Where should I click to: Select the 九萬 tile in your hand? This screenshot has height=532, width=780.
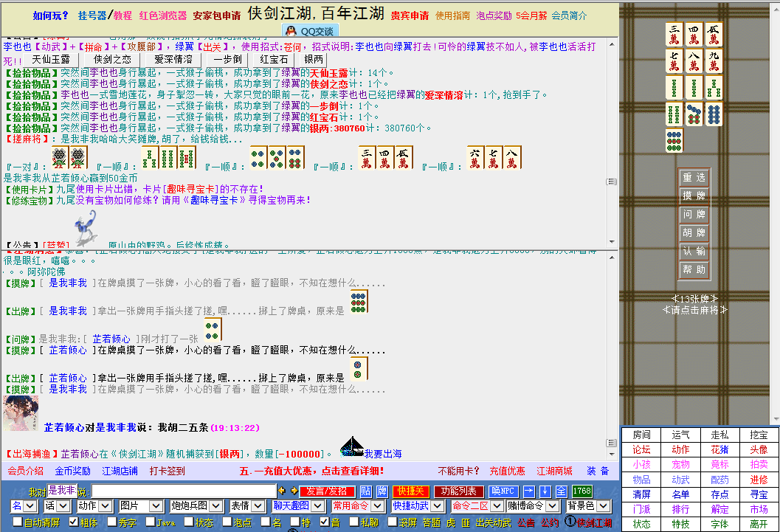click(714, 61)
